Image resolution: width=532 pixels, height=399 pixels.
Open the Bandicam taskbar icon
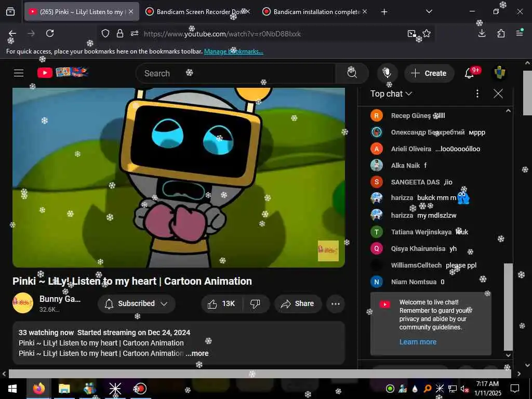click(x=140, y=389)
